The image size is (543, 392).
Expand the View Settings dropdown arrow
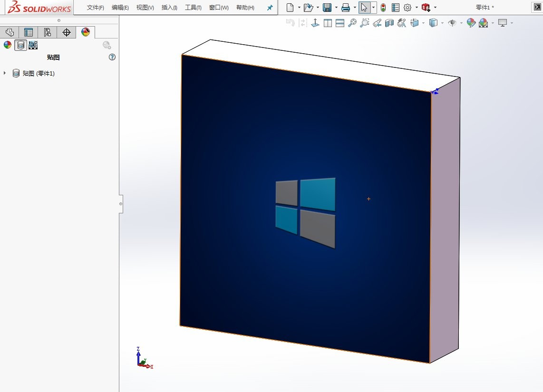point(512,23)
